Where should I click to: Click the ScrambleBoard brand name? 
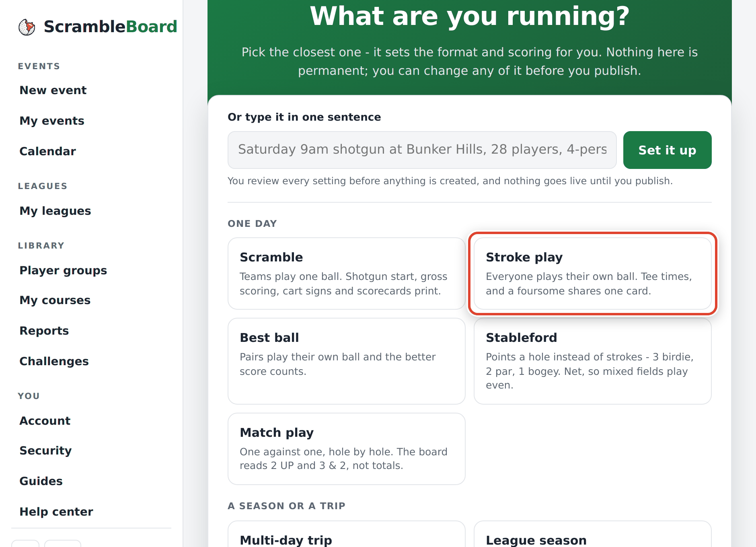tap(111, 27)
